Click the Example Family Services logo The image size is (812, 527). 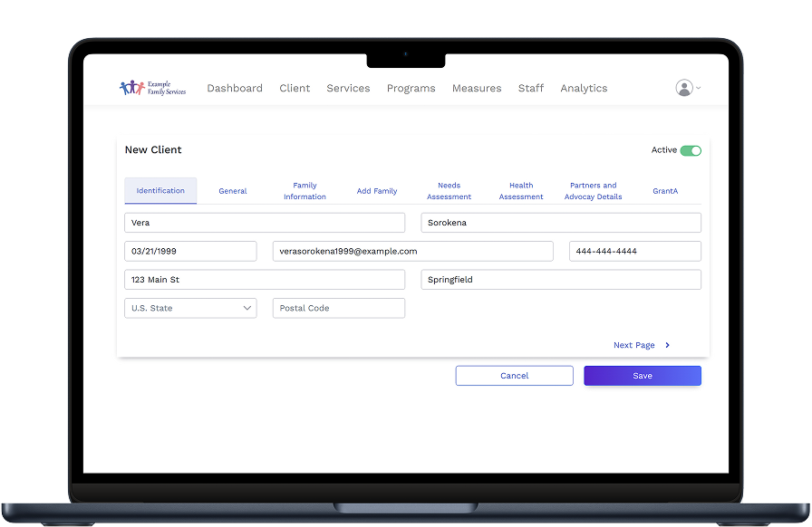pos(152,88)
